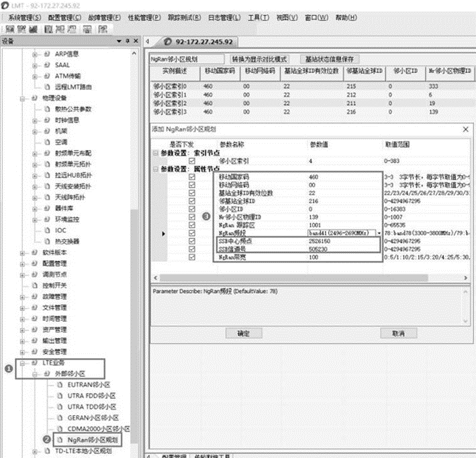The width and height of the screenshot is (476, 458).
Task: Click the EUTRAN邻小区 page icon
Action: (x=60, y=385)
